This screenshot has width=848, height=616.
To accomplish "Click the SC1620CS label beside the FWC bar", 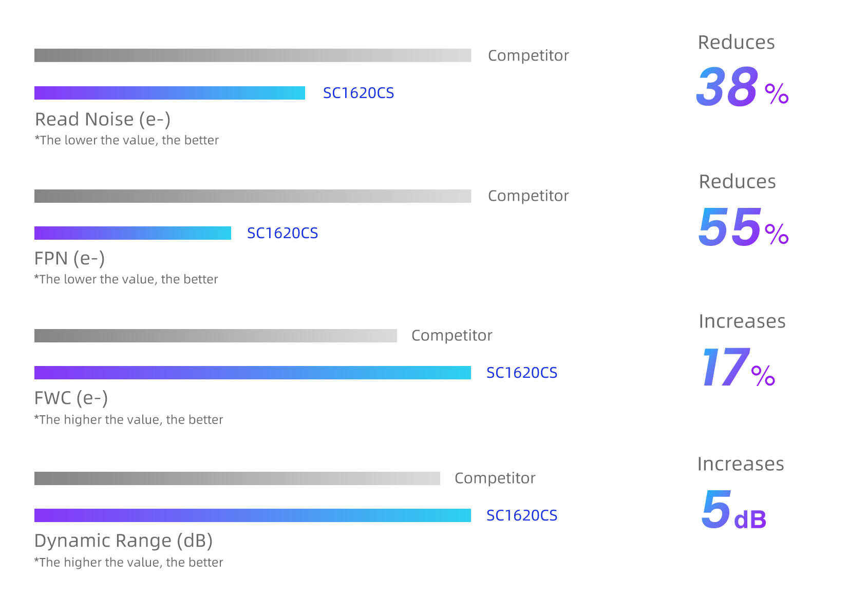I will click(x=522, y=373).
